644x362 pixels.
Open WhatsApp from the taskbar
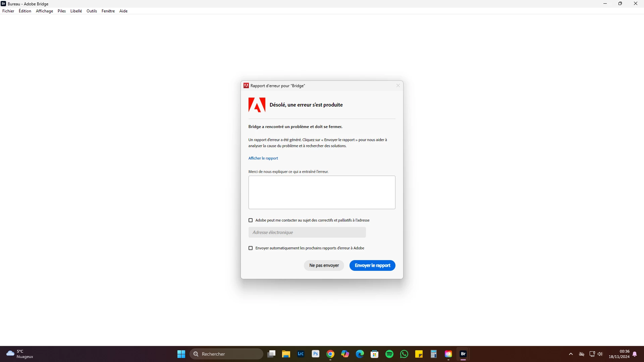(x=404, y=354)
